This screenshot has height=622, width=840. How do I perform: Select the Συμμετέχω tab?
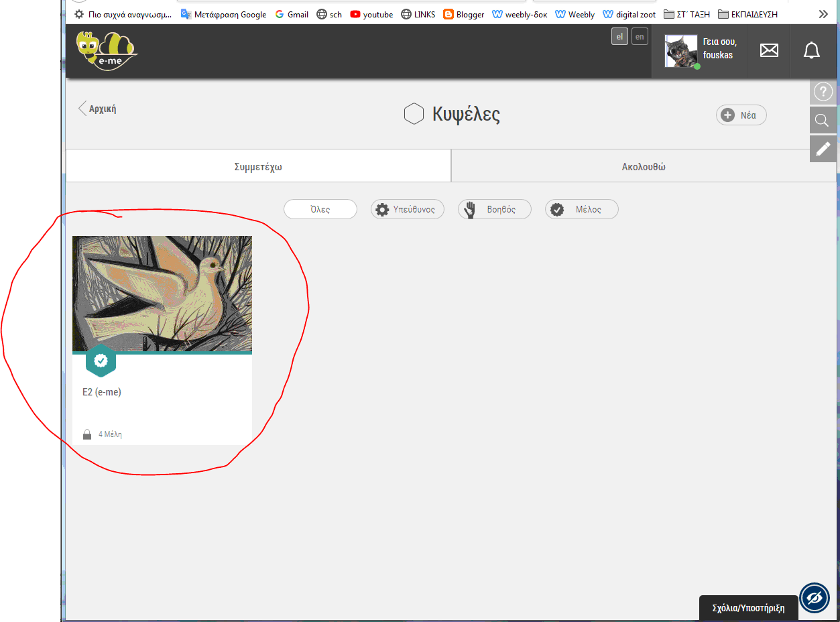pyautogui.click(x=258, y=166)
